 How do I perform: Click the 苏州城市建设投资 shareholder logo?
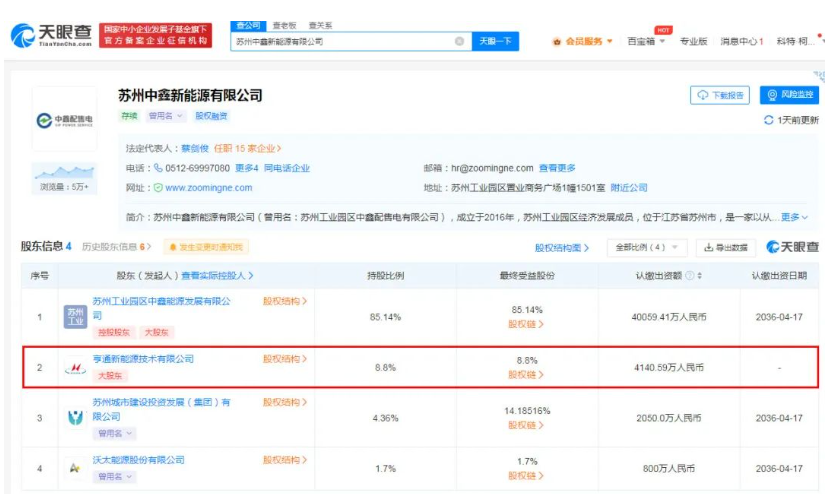[75, 418]
